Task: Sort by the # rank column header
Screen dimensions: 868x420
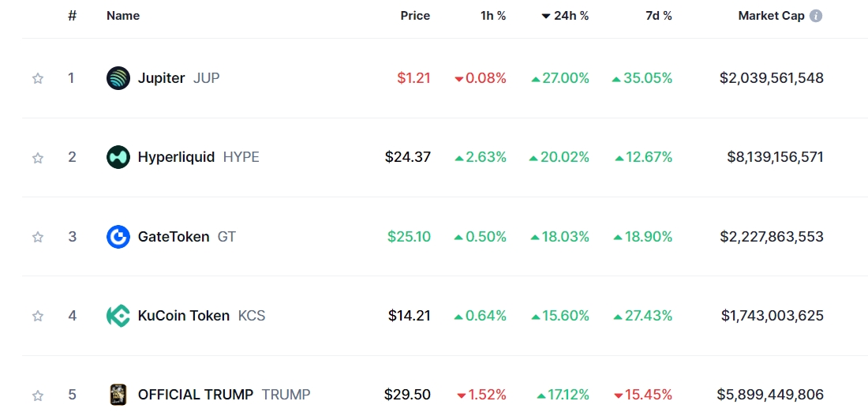Action: [x=72, y=16]
